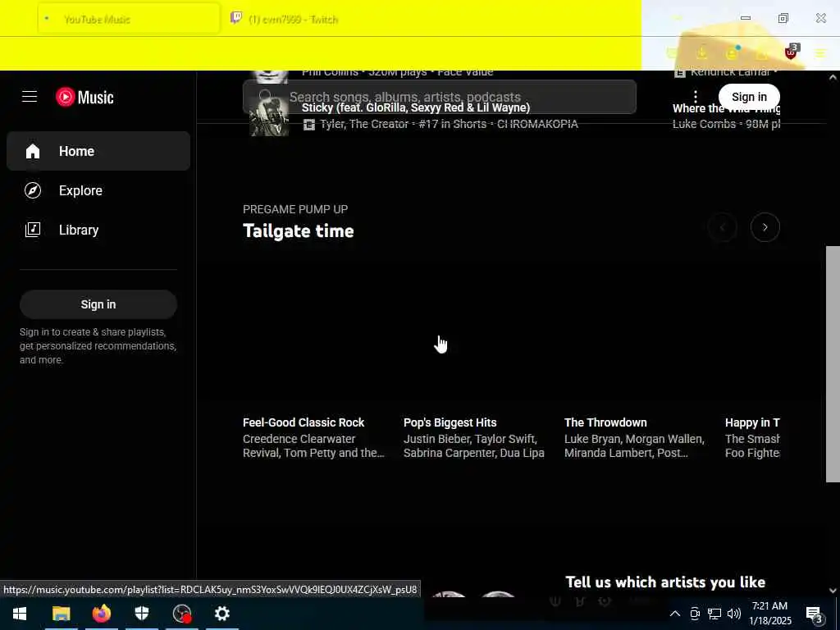Viewport: 840px width, 630px height.
Task: Open Firefox from the taskbar
Action: (101, 614)
